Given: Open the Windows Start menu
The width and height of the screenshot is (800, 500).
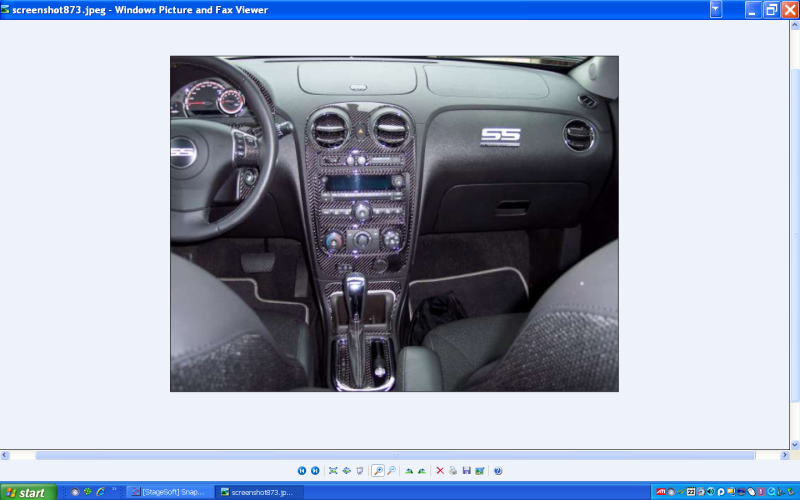Looking at the screenshot, I should [28, 492].
